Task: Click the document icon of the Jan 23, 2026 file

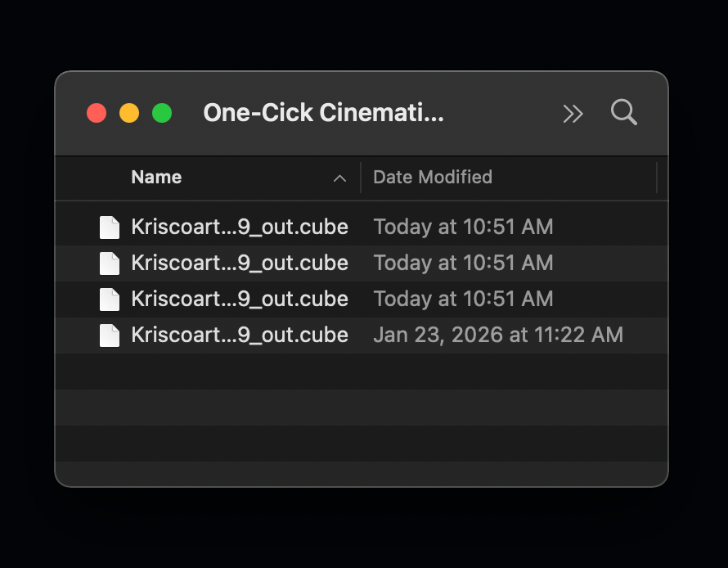Action: click(x=109, y=335)
